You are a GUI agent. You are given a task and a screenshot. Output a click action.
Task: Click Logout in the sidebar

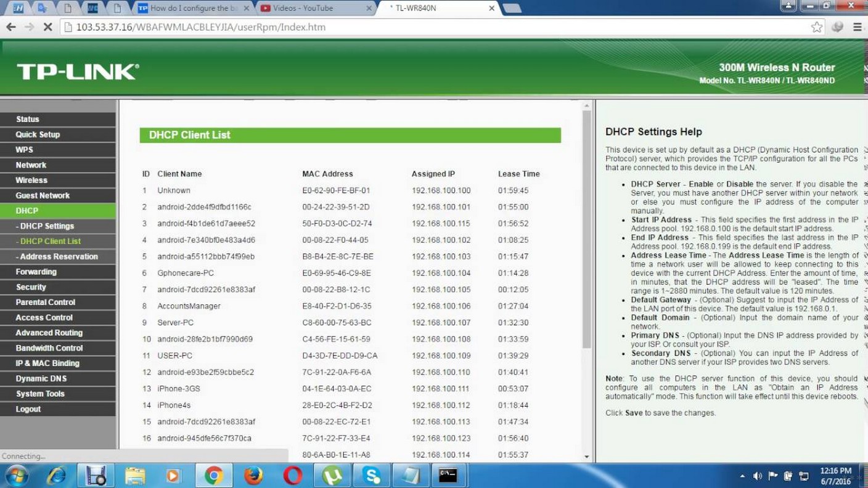[x=57, y=409]
